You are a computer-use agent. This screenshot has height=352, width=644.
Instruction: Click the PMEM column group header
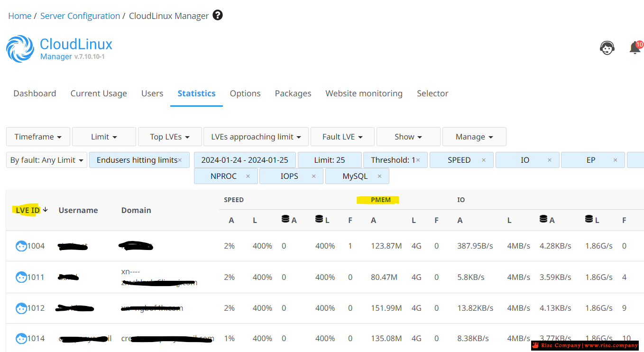point(381,200)
